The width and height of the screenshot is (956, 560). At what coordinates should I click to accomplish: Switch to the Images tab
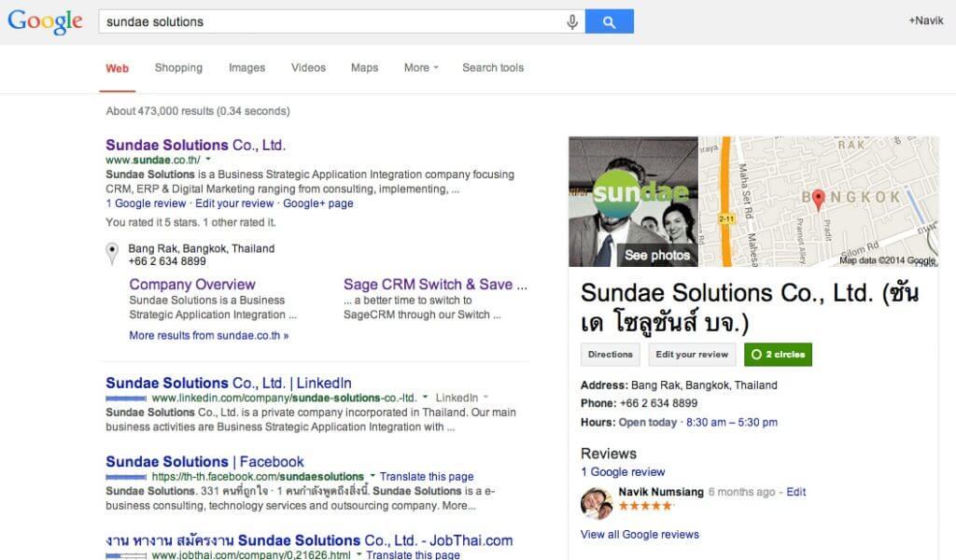click(x=246, y=68)
